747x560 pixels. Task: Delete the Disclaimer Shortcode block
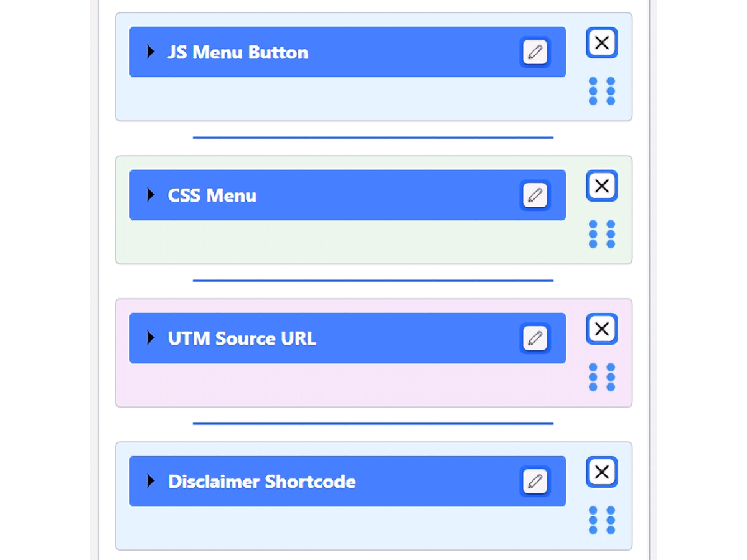click(x=602, y=472)
